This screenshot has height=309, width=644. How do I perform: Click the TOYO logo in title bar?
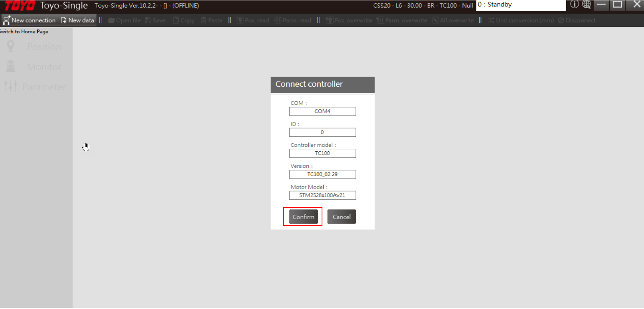click(x=20, y=6)
